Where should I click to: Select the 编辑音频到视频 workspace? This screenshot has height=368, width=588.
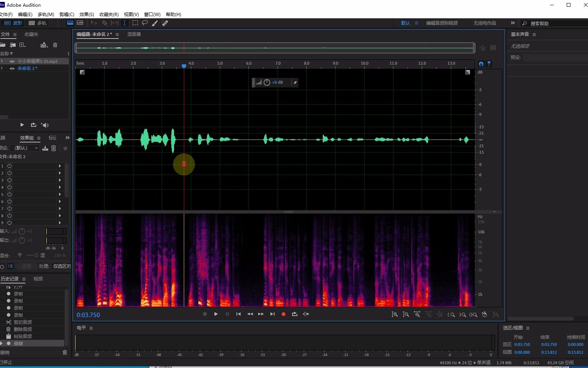[442, 23]
